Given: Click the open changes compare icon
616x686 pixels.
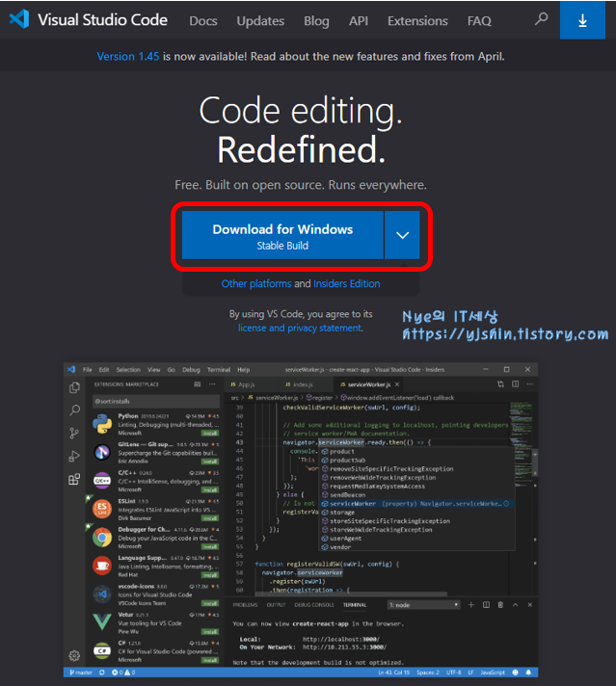Looking at the screenshot, I should click(500, 384).
